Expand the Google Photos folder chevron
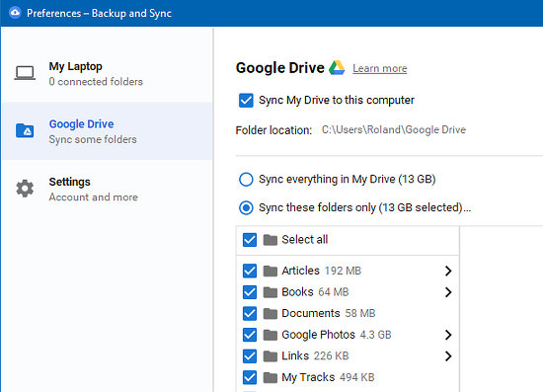The height and width of the screenshot is (392, 543). click(x=448, y=335)
